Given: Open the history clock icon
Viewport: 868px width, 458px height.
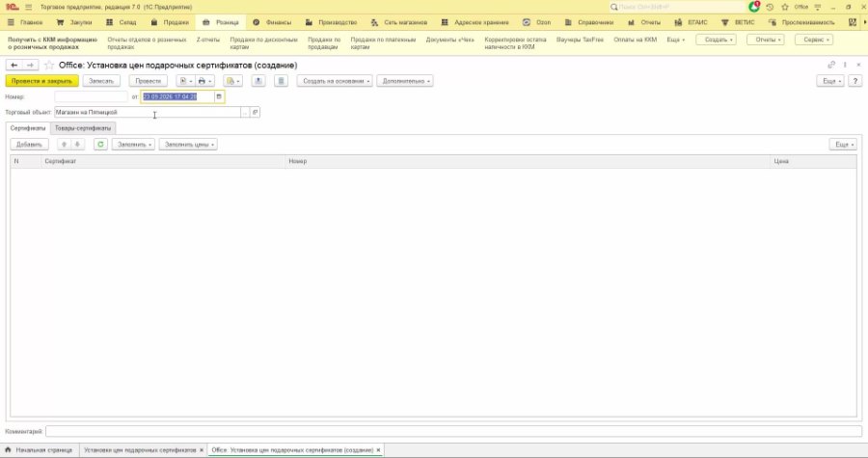Looking at the screenshot, I should (x=770, y=7).
